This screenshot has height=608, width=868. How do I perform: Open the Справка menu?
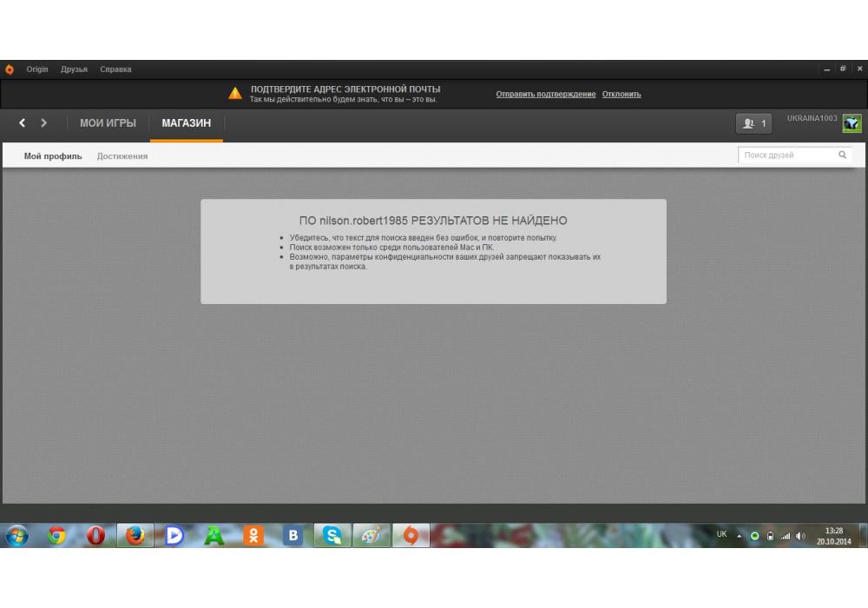[x=115, y=69]
